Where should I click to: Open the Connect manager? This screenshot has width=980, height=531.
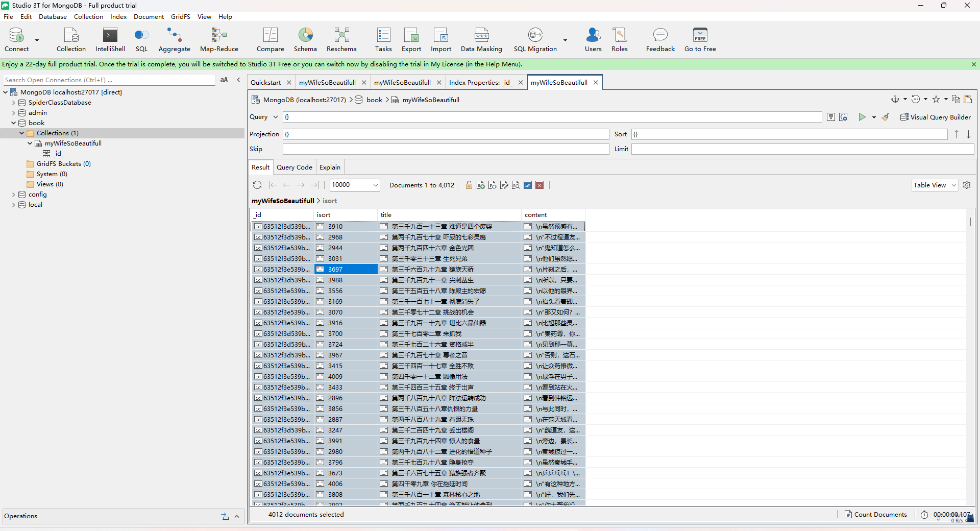[16, 40]
